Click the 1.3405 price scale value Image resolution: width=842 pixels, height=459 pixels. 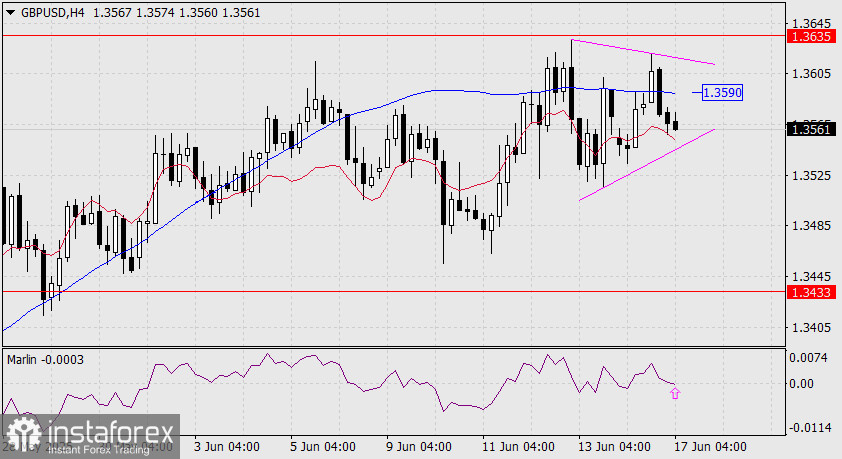811,327
